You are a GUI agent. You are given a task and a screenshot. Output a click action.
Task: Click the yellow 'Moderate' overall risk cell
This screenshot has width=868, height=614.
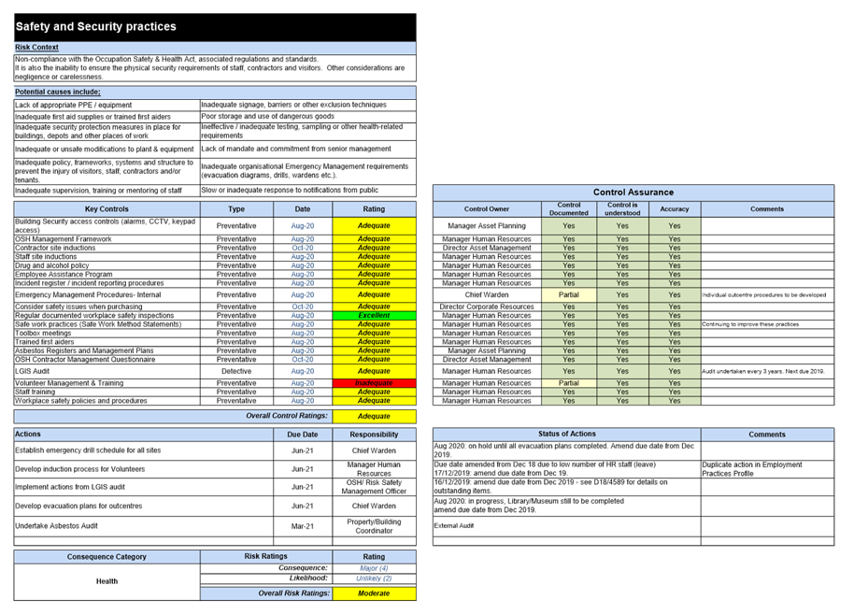tap(374, 593)
